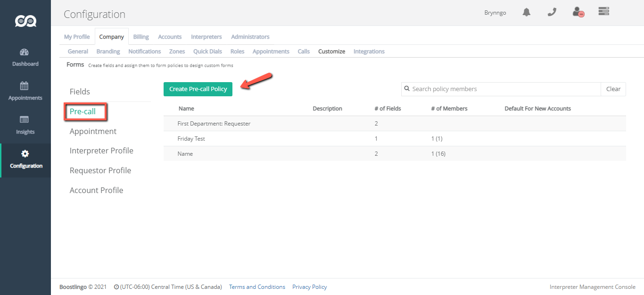Image resolution: width=644 pixels, height=295 pixels.
Task: Open the notifications bell
Action: tap(527, 13)
